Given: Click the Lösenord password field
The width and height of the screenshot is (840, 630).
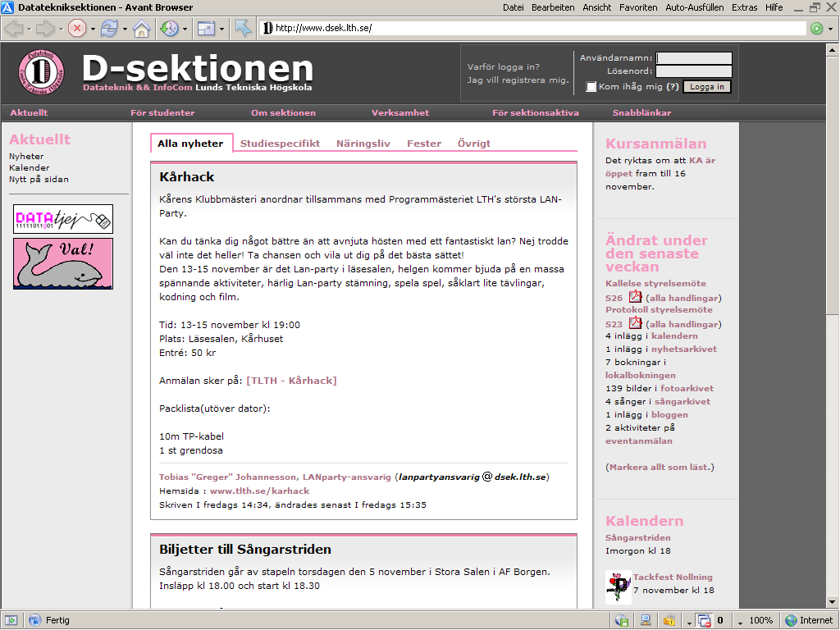Looking at the screenshot, I should [694, 71].
